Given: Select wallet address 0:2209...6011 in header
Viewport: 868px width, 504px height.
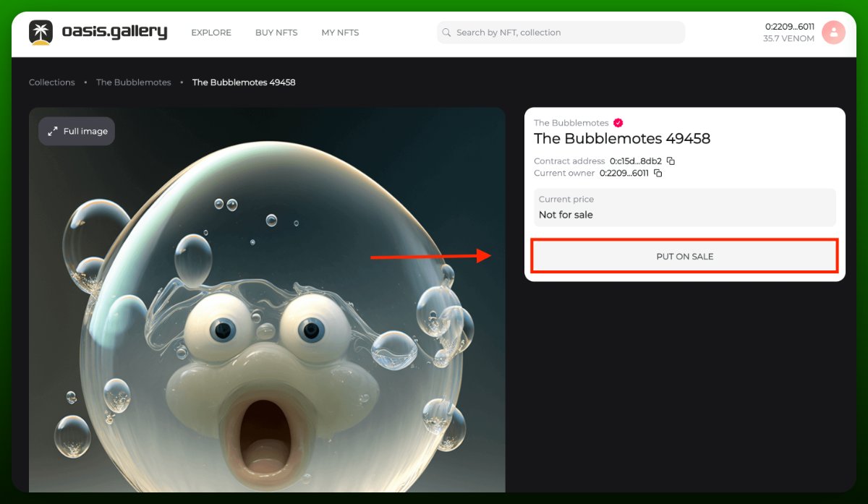Looking at the screenshot, I should [790, 27].
